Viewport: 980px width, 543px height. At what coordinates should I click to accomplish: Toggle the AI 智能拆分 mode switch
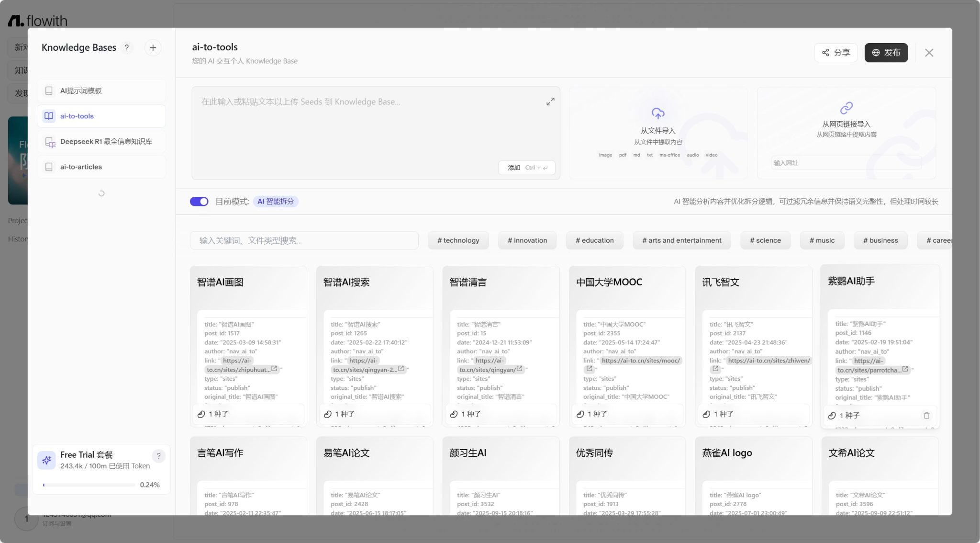(x=199, y=202)
